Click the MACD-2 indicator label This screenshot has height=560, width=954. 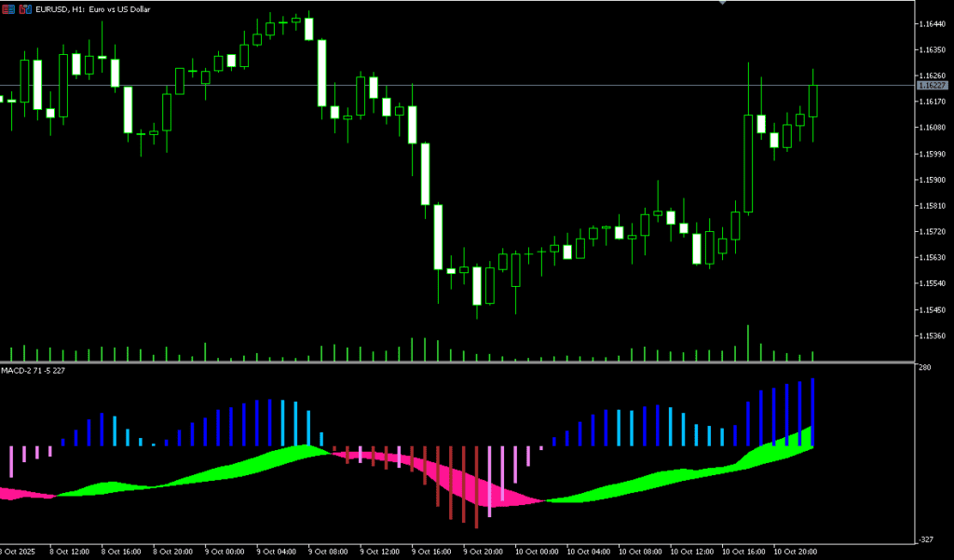click(x=34, y=371)
